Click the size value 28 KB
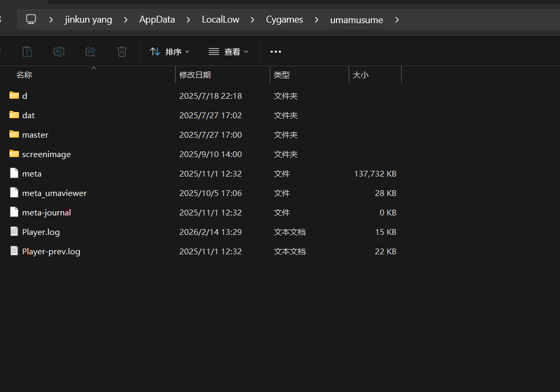This screenshot has width=560, height=392. (386, 193)
